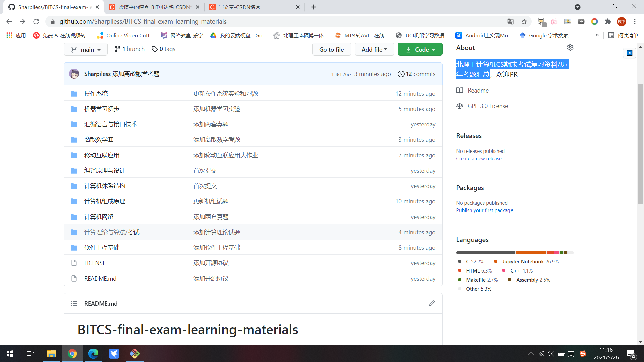This screenshot has height=362, width=644.
Task: Click the Go to file button
Action: pos(331,49)
